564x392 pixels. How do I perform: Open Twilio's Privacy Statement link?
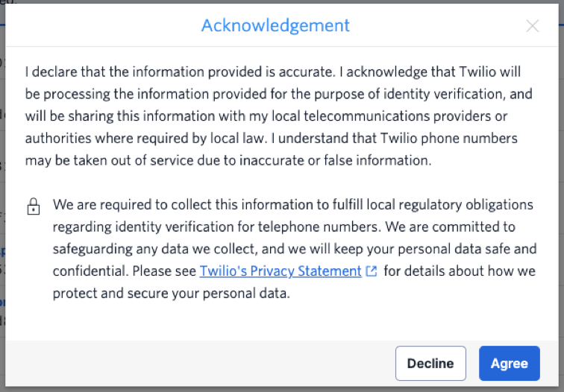[x=281, y=271]
